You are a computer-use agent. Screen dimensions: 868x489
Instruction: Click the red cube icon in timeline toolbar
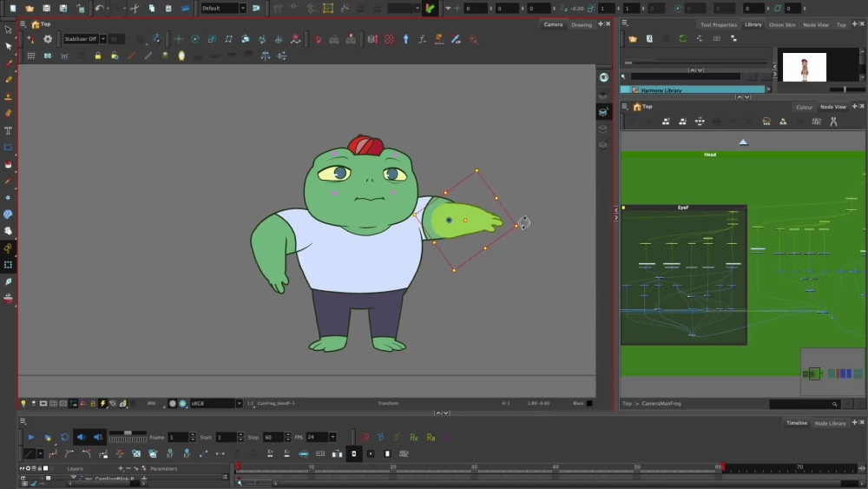tap(365, 438)
